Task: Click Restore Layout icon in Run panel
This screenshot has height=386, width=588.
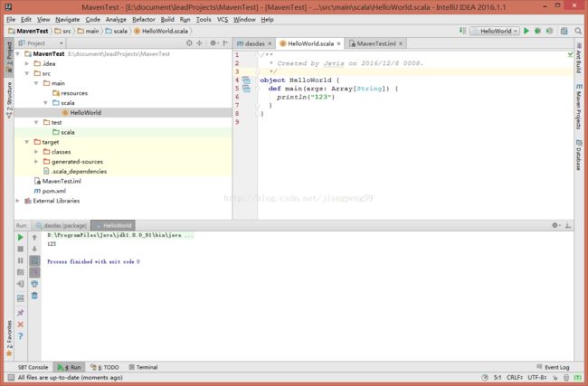Action: pyautogui.click(x=21, y=298)
